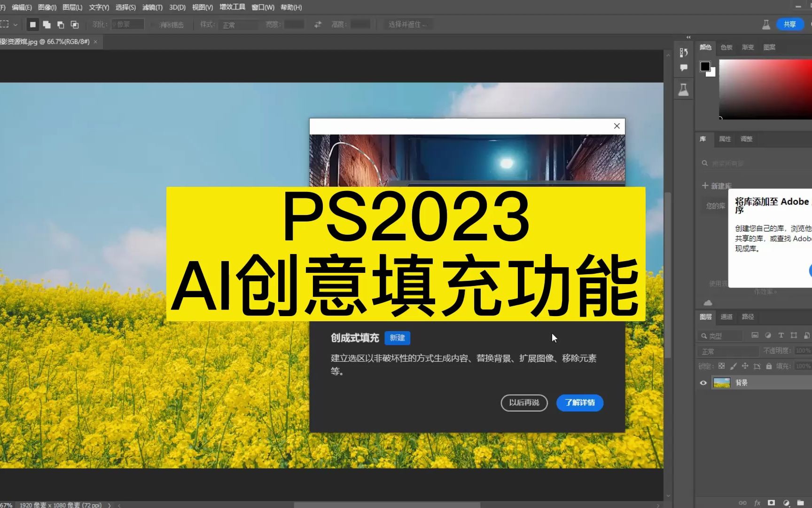
Task: Open the Comments speech bubble panel icon
Action: (684, 68)
